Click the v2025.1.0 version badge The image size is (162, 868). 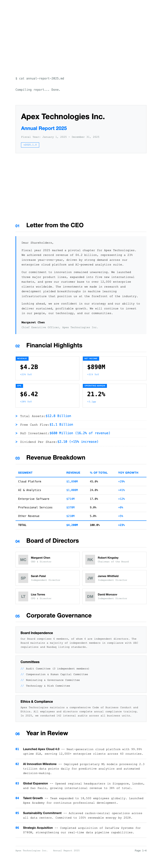point(30,144)
